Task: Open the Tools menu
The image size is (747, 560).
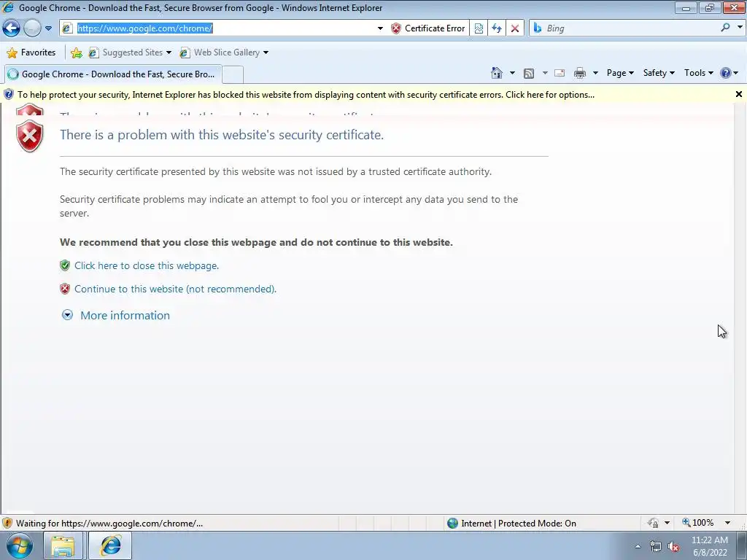Action: (x=698, y=73)
